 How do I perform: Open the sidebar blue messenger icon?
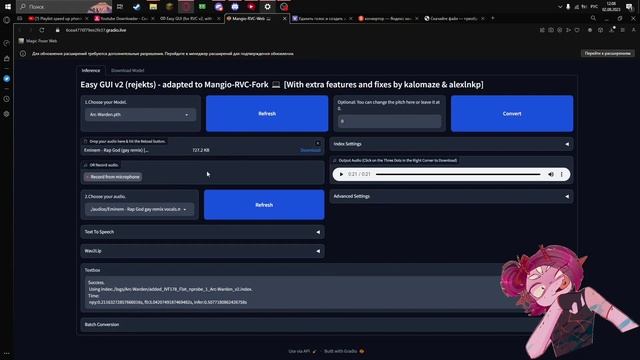[x=7, y=79]
